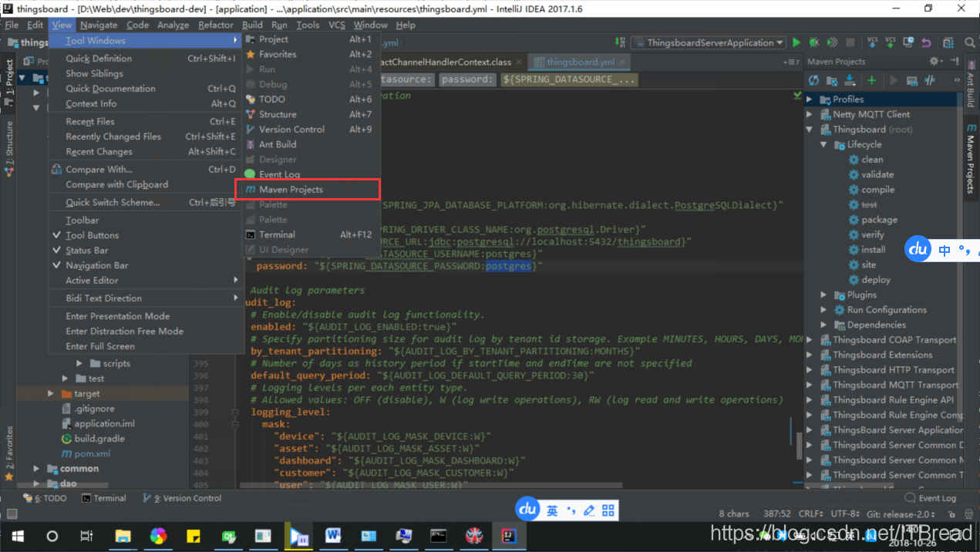Screen dimensions: 980x552
Task: Collapse the Lifecycle node
Action: (x=824, y=144)
